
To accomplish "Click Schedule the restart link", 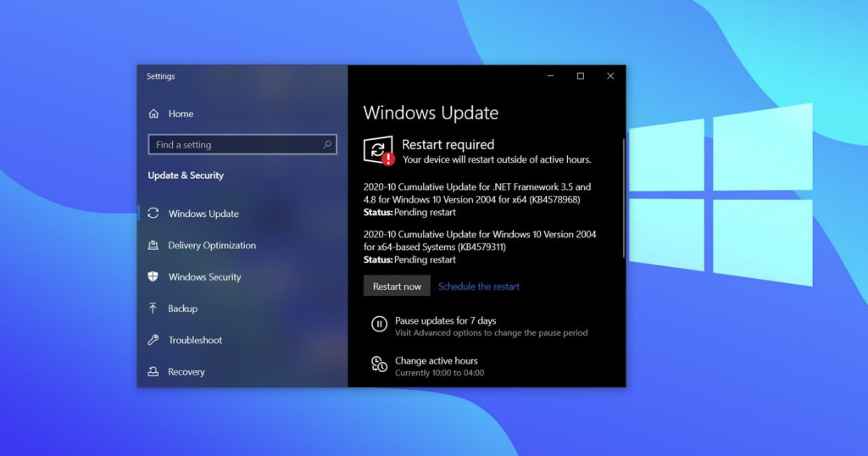I will coord(479,286).
